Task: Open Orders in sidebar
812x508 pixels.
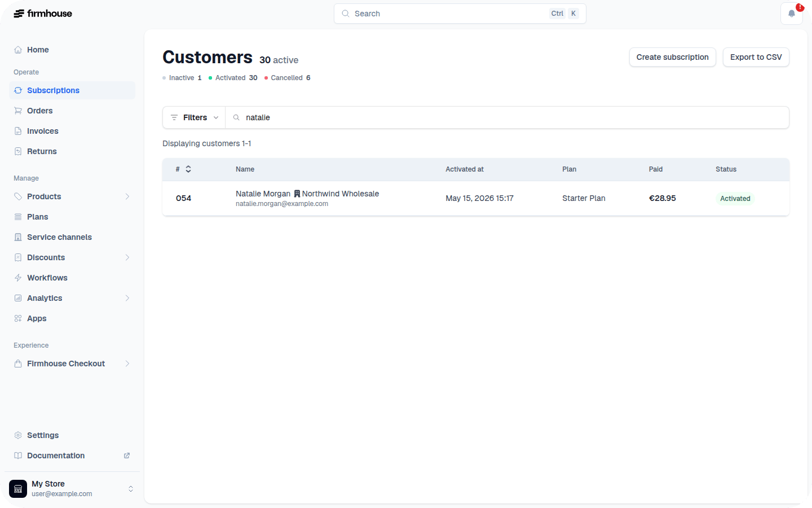Action: 72,111
